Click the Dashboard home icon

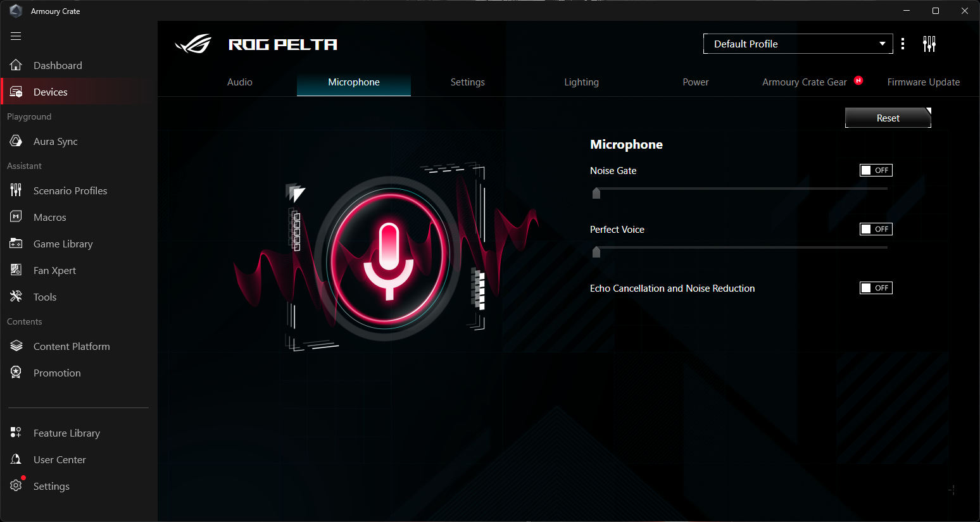tap(16, 65)
